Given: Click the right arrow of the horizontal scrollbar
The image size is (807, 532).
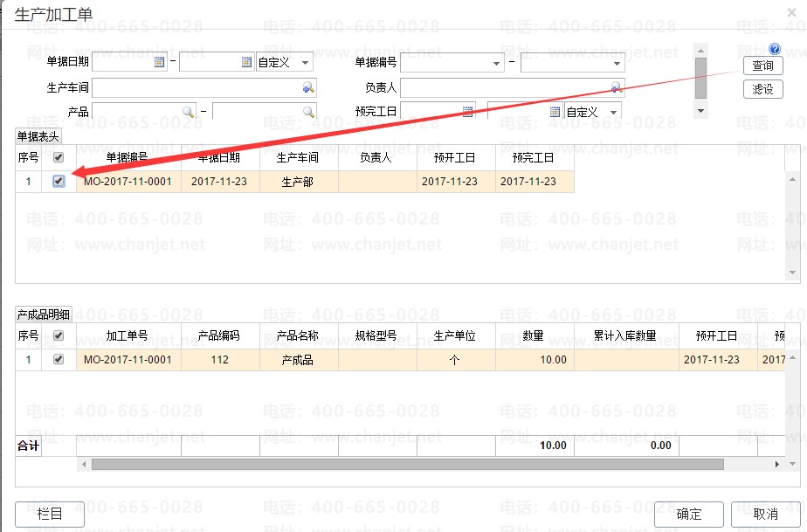Looking at the screenshot, I should [x=777, y=464].
